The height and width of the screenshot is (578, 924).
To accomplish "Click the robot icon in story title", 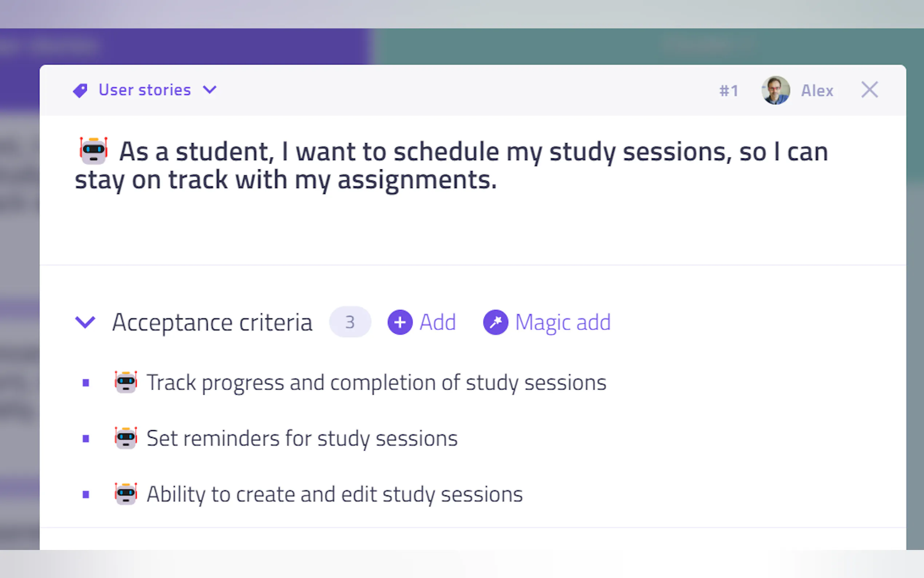I will [x=93, y=151].
